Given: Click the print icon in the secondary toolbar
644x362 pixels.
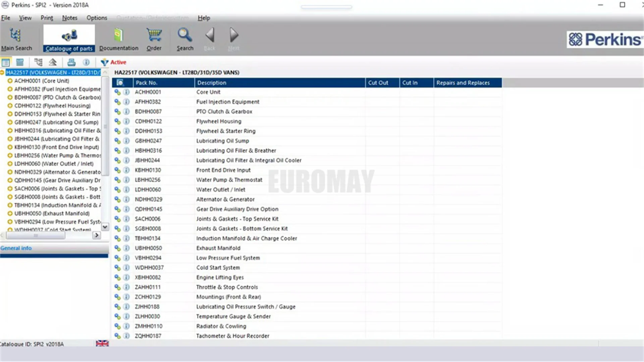Looking at the screenshot, I should point(71,62).
